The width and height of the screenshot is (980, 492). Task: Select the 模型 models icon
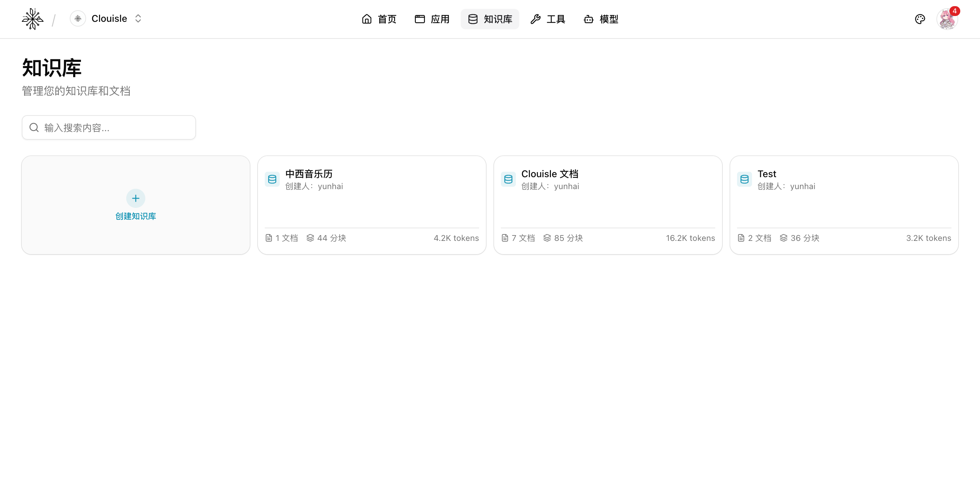tap(588, 19)
